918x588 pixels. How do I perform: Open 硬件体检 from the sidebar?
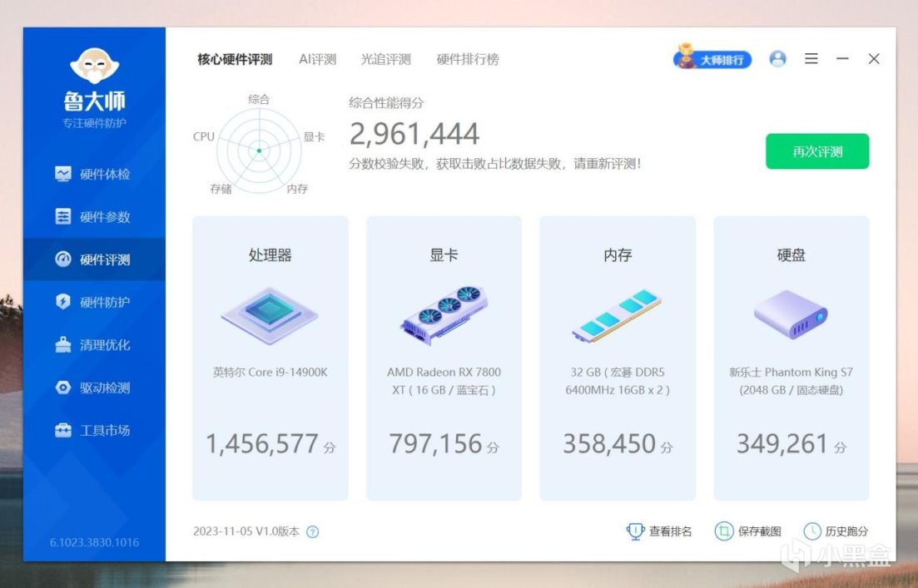[x=94, y=174]
